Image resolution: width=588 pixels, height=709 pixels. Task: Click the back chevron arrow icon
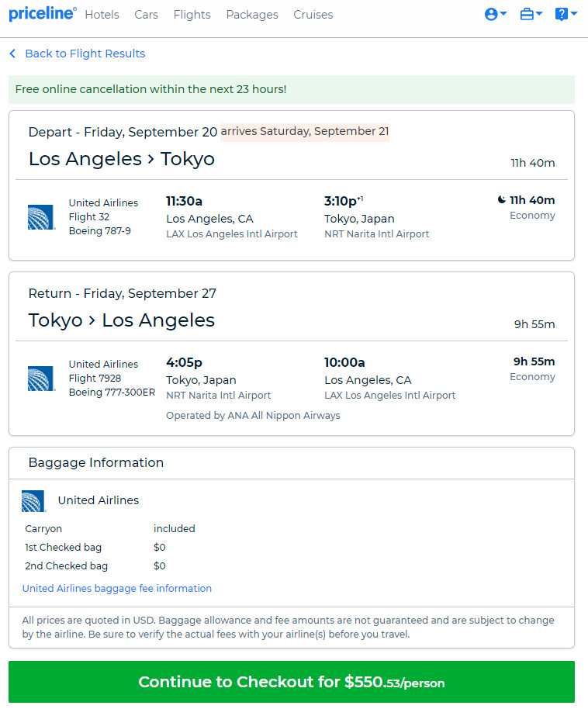click(x=12, y=54)
